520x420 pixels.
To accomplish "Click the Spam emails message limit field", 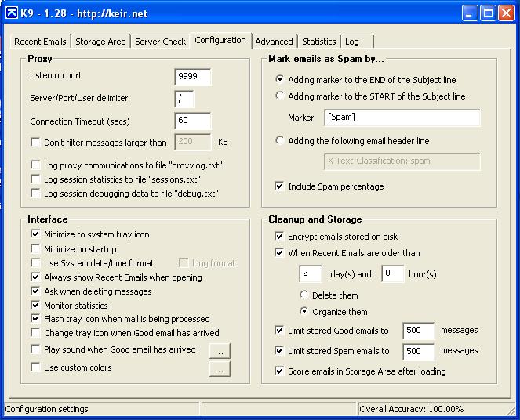I will coord(419,351).
